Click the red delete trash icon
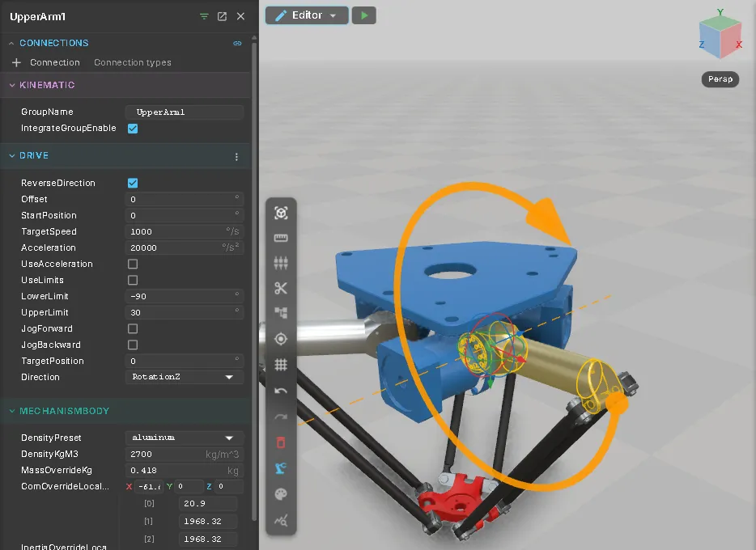Screen dimensions: 756x550 281,442
